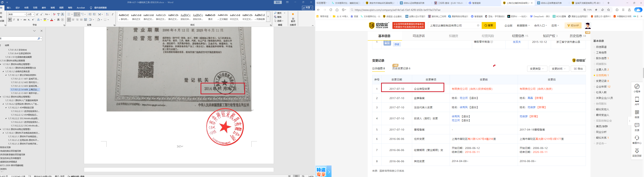The width and height of the screenshot is (644, 177).
Task: Click the 登录 button in Word
Action: tap(278, 2)
